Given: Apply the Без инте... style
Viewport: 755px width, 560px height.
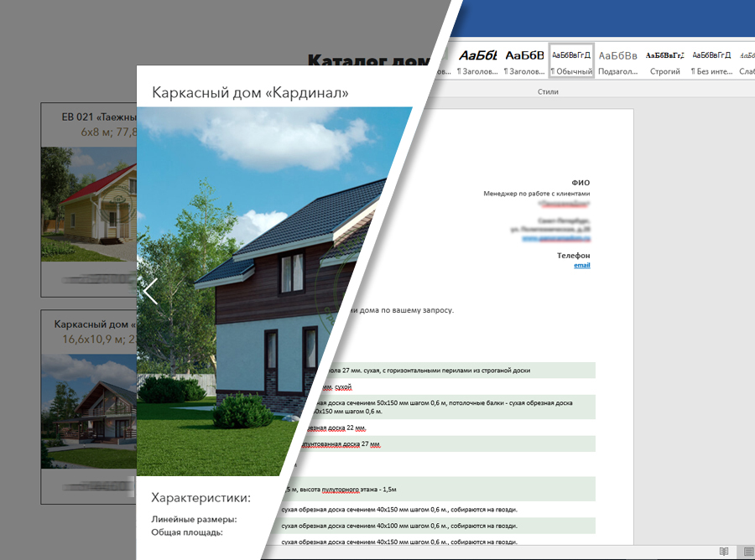Looking at the screenshot, I should point(711,62).
